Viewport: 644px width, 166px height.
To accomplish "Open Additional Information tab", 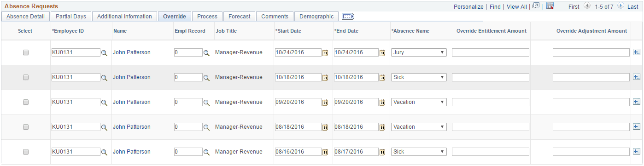I will tap(124, 17).
